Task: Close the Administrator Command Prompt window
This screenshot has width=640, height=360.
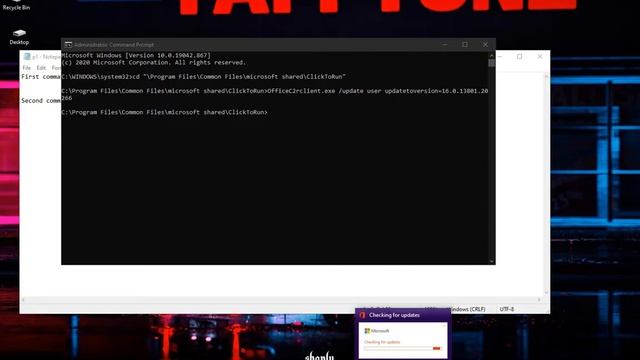Action: (x=485, y=44)
